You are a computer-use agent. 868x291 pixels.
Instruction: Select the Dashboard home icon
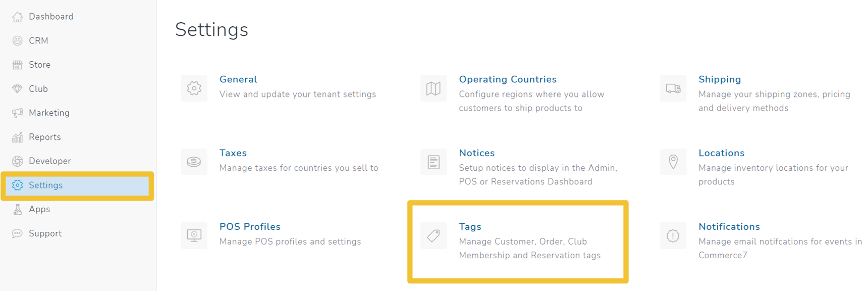point(18,16)
